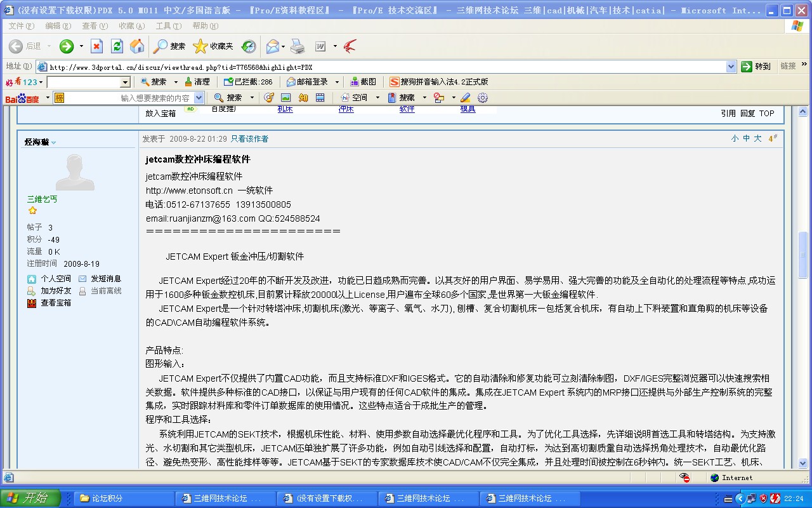This screenshot has height=508, width=812.
Task: Click the red bird icon in toolbar
Action: click(350, 46)
